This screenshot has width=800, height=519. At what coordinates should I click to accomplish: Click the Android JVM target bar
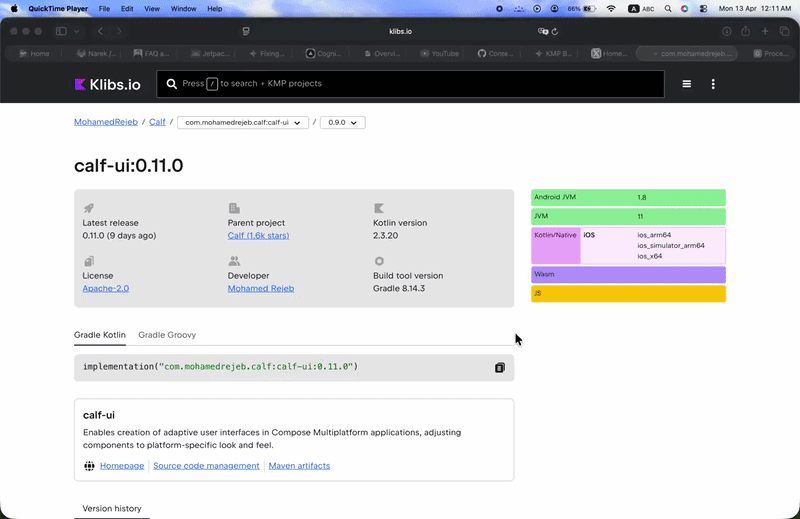pos(628,197)
